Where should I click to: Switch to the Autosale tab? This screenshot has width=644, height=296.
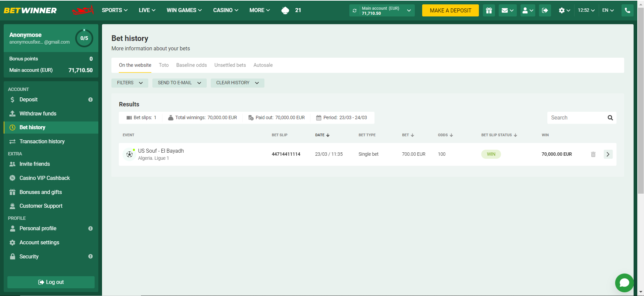pyautogui.click(x=263, y=65)
